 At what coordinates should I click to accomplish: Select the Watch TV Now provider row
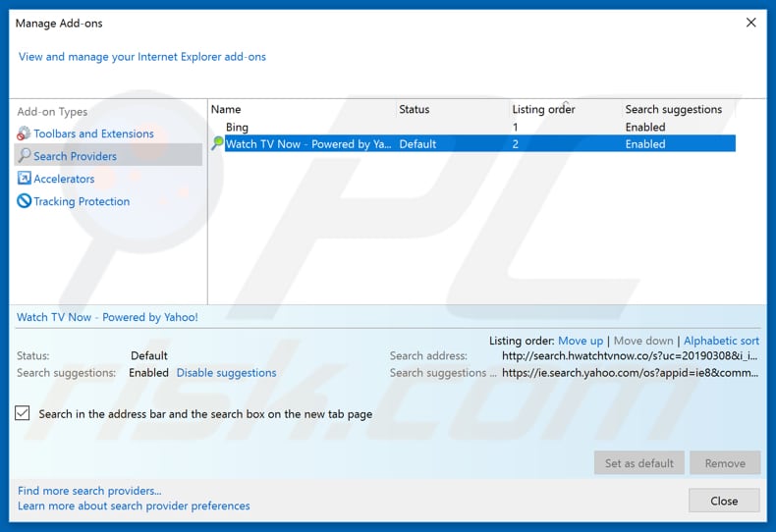tap(480, 144)
